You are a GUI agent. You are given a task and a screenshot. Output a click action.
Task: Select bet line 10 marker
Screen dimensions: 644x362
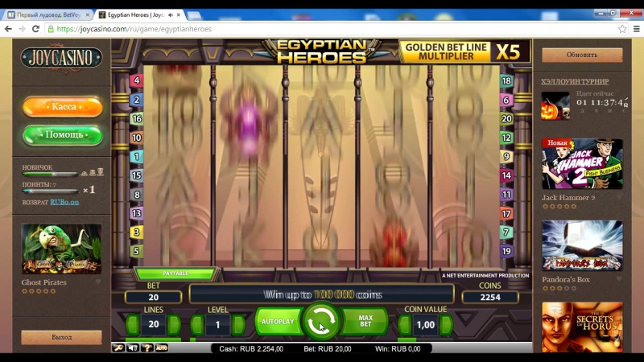coord(136,138)
